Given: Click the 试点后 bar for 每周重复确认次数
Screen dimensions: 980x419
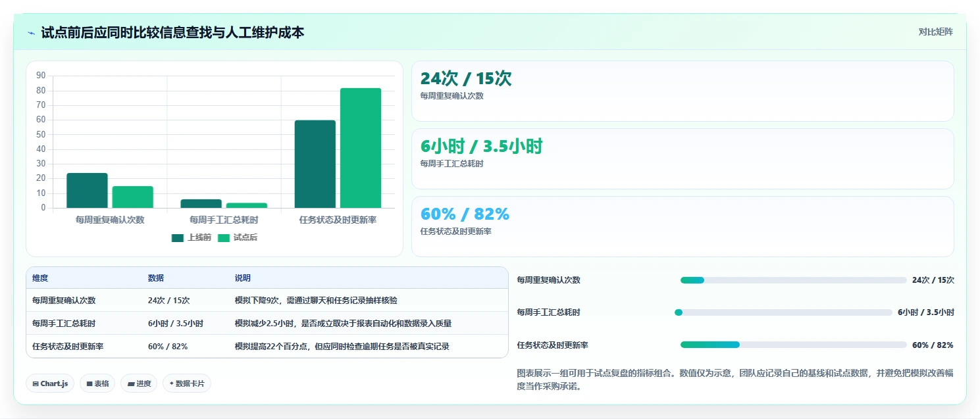Looking at the screenshot, I should point(132,197).
